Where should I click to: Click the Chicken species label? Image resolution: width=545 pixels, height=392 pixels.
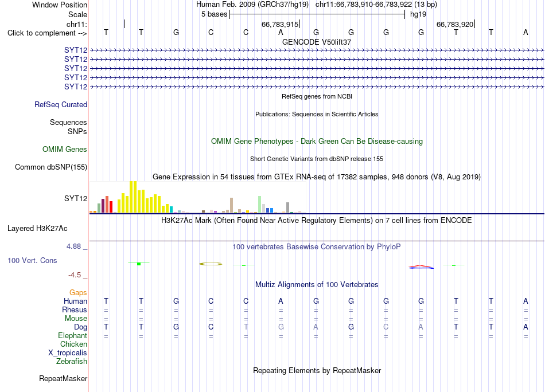point(73,344)
